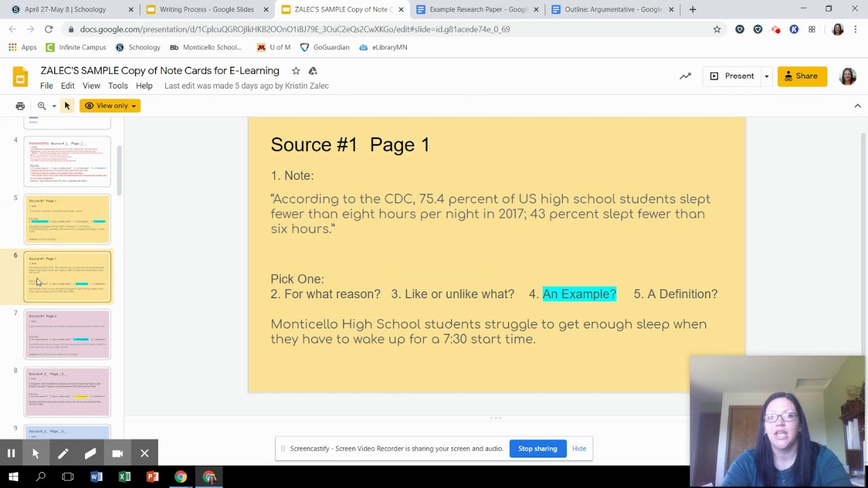
Task: Open PowerPoint from the taskbar
Action: pos(153,477)
